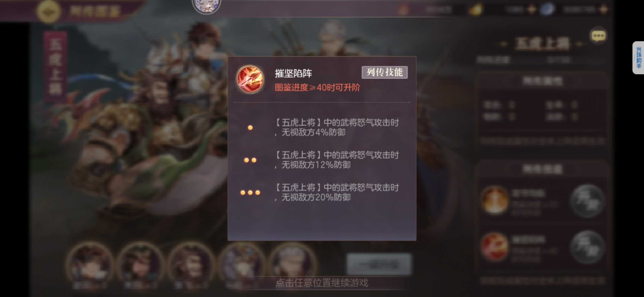Tap the 摧坚陷阵 skill icon
This screenshot has height=297, width=644.
(x=250, y=79)
